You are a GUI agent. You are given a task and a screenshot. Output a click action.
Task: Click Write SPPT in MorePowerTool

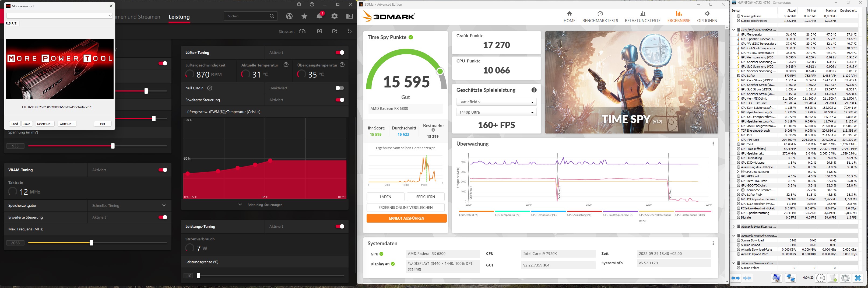67,124
